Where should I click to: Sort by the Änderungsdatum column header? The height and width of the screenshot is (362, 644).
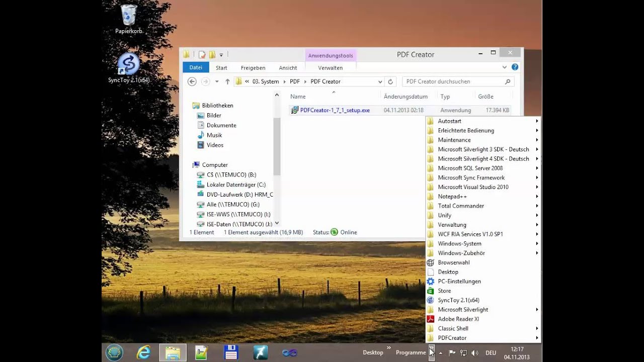pyautogui.click(x=406, y=97)
